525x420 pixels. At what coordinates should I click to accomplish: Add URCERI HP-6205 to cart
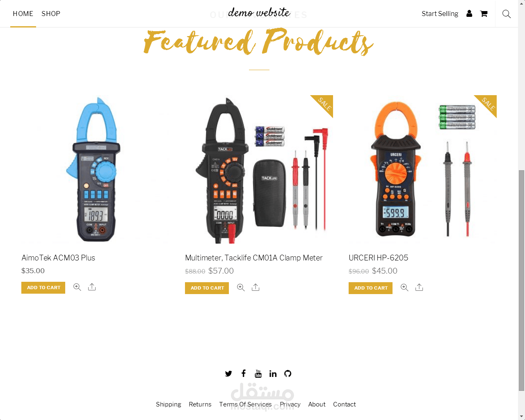click(x=370, y=288)
